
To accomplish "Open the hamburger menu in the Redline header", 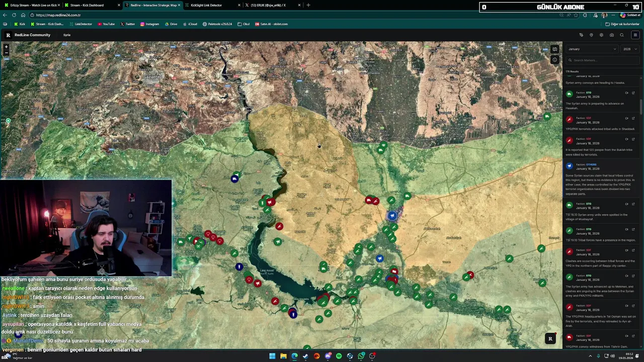I will pyautogui.click(x=635, y=35).
